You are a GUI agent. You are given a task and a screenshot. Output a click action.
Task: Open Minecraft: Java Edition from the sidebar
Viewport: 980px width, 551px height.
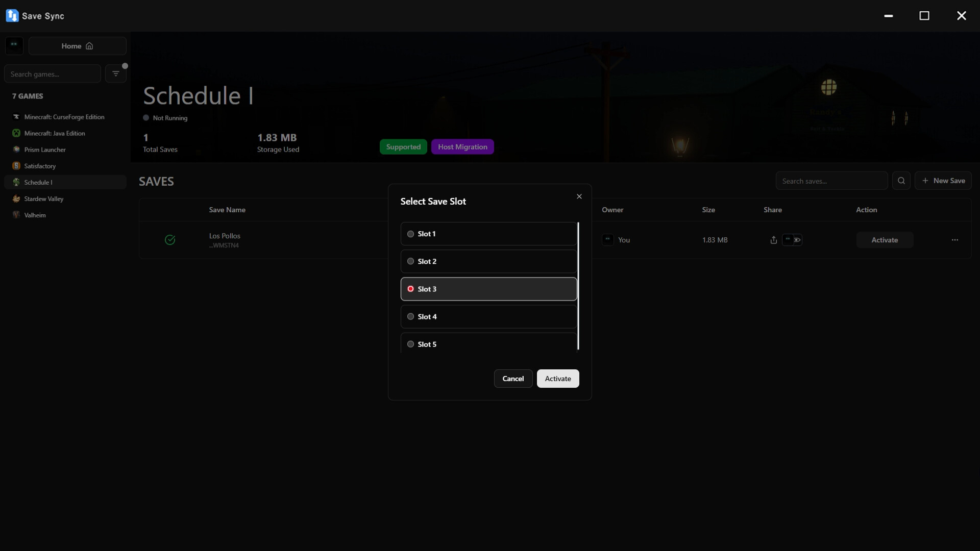click(55, 133)
